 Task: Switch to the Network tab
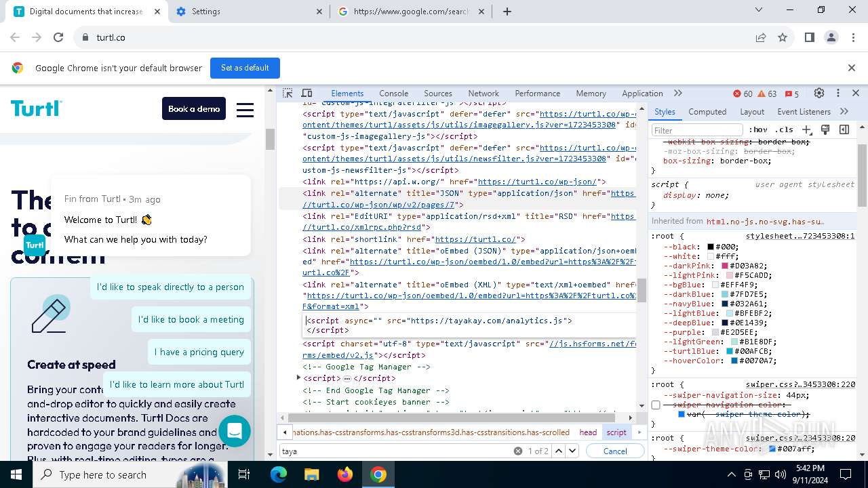click(484, 94)
